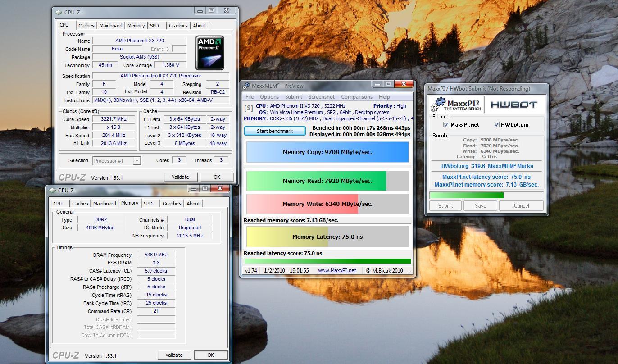Open the File menu in MaxxMEM

pyautogui.click(x=250, y=97)
